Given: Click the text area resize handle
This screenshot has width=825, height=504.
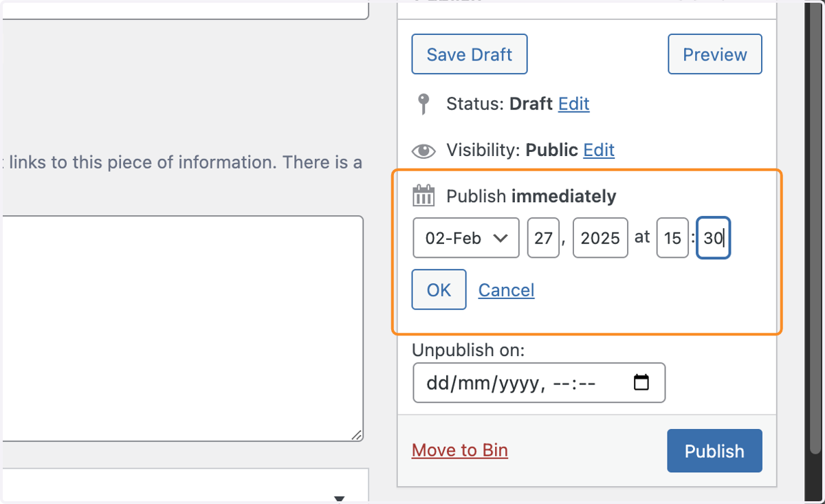Looking at the screenshot, I should pos(356,435).
